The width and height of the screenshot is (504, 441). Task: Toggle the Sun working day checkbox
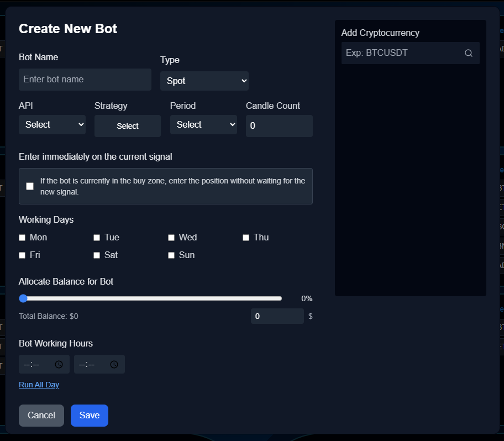coord(171,255)
